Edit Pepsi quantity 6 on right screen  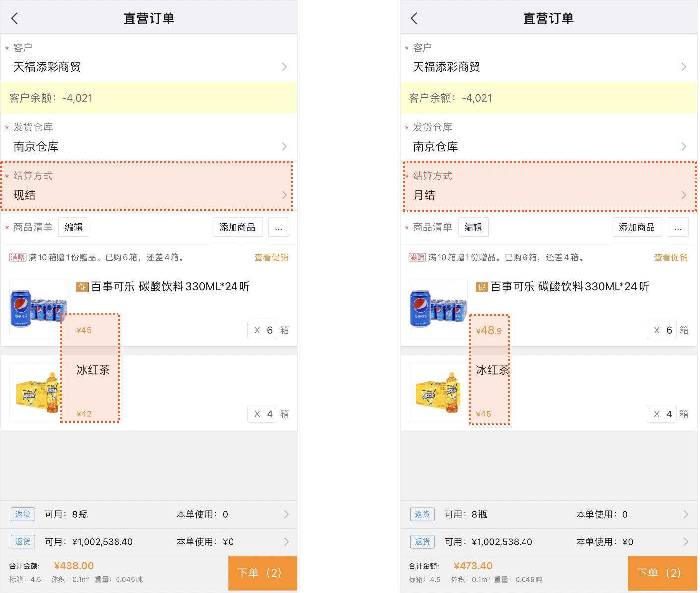click(661, 330)
